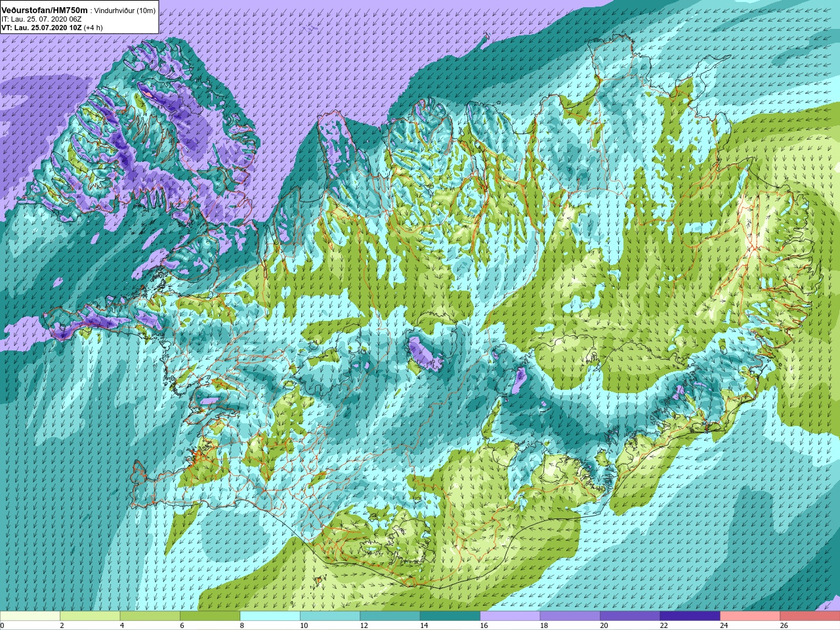This screenshot has width=840, height=630.
Task: Click the olive green 6–8 legend swatch
Action: click(210, 616)
